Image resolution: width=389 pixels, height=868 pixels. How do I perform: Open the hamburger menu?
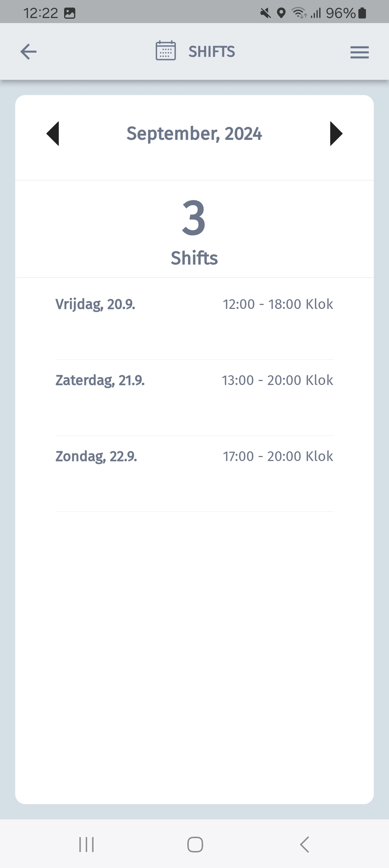(x=359, y=52)
